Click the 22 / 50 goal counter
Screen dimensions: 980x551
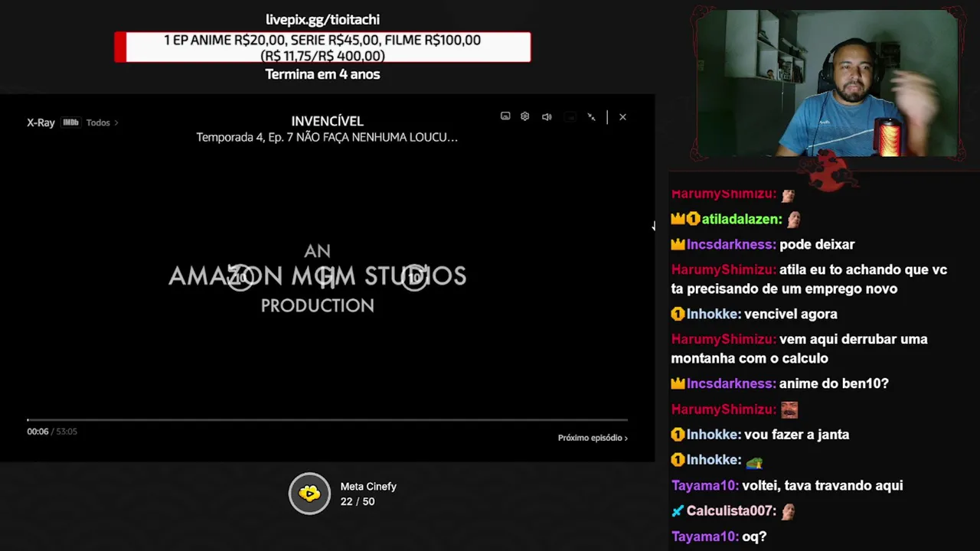point(358,502)
